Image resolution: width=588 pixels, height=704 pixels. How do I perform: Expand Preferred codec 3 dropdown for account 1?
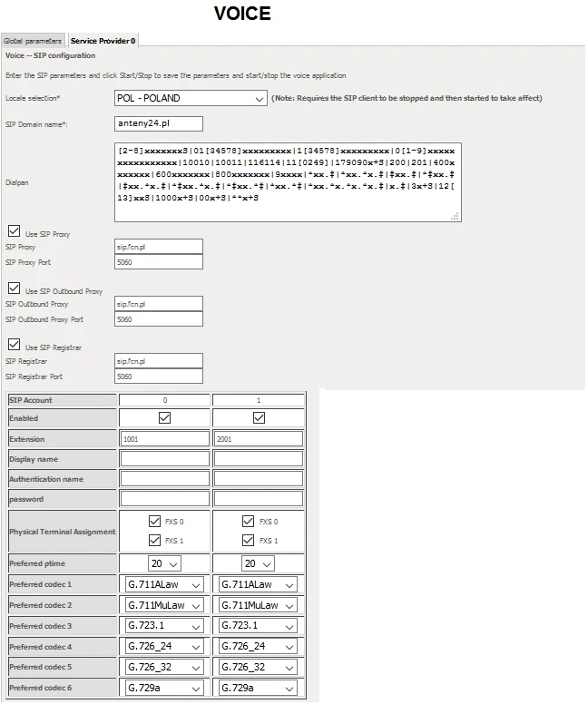pyautogui.click(x=259, y=626)
